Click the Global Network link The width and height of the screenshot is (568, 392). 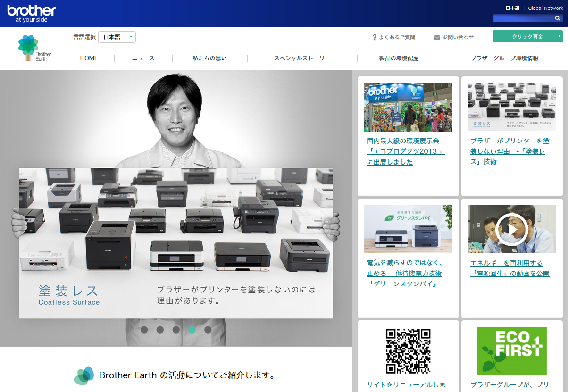tap(545, 8)
